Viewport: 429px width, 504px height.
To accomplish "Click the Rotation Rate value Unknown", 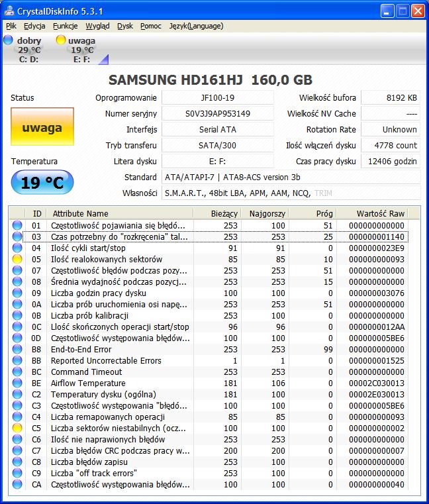I will (x=391, y=129).
